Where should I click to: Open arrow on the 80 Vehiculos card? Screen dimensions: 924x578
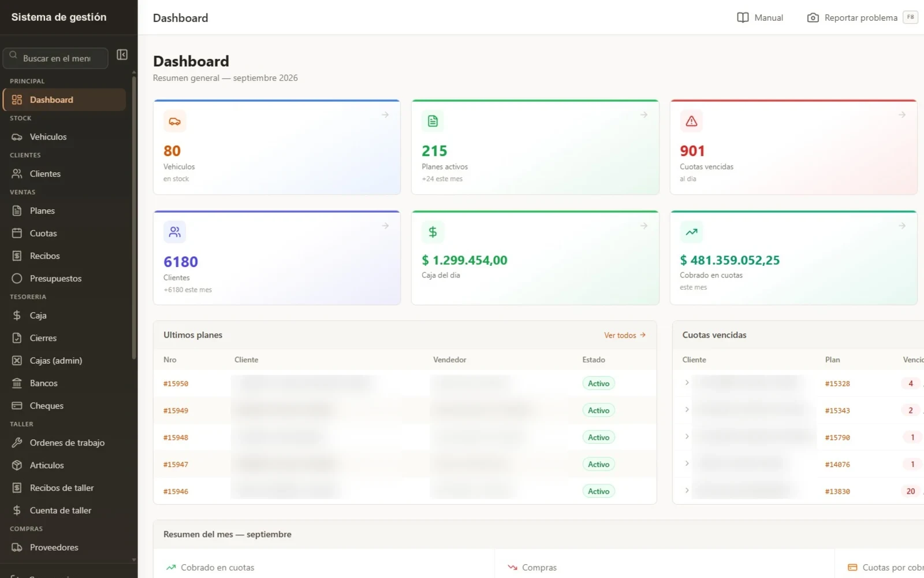[x=385, y=115]
